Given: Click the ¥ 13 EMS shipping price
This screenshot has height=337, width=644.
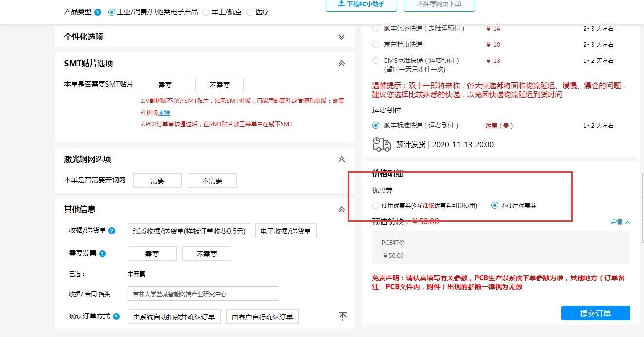Looking at the screenshot, I should click(494, 60).
